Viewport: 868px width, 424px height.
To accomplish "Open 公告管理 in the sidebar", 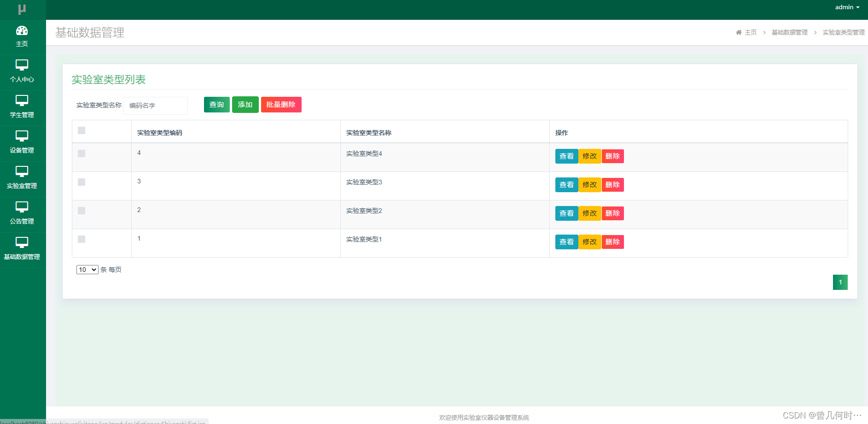I will (x=23, y=215).
